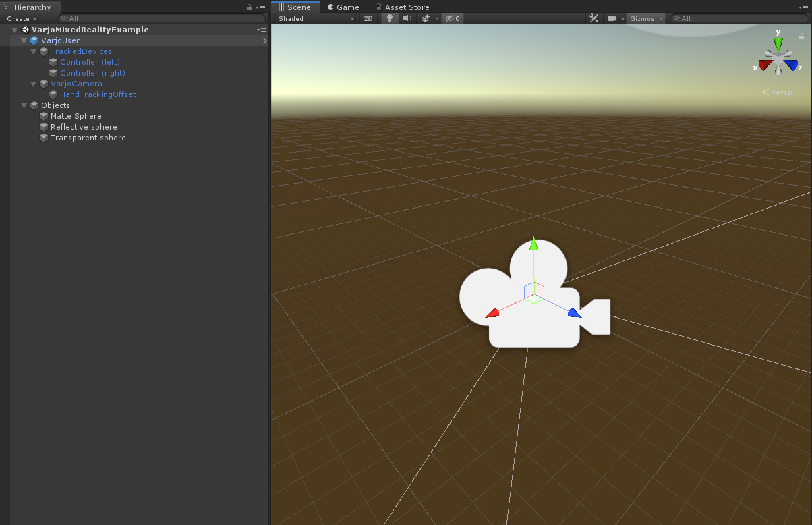Collapse the VarjoMixedRealityExample scene
Screen dimensions: 812x525
[15, 30]
